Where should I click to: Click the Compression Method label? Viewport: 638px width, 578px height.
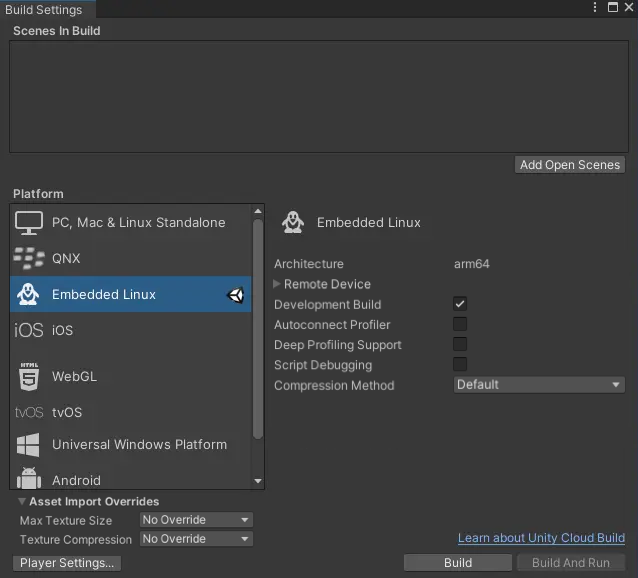[x=334, y=385]
